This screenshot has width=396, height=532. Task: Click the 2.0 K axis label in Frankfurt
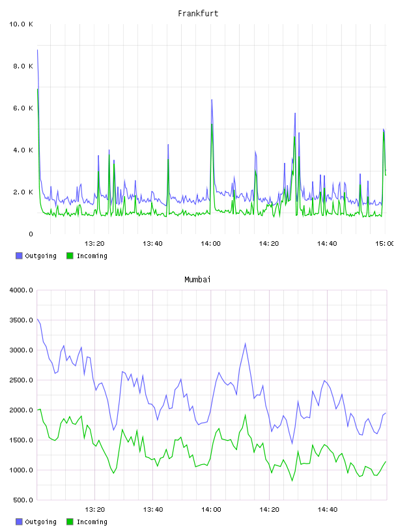[x=23, y=192]
